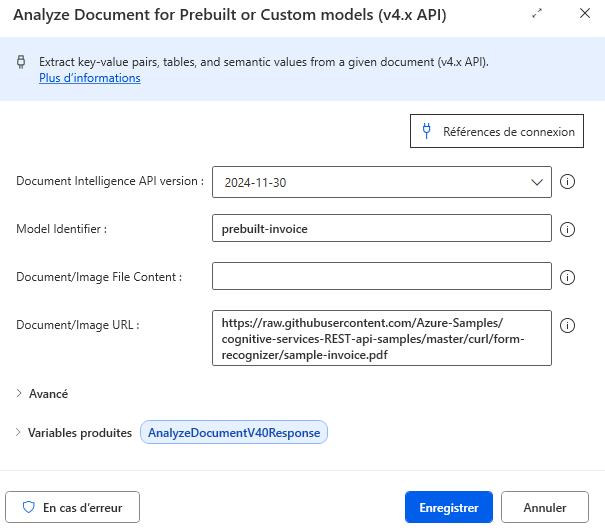This screenshot has width=605, height=530.
Task: Click inside the Document/Image URL box
Action: point(382,338)
